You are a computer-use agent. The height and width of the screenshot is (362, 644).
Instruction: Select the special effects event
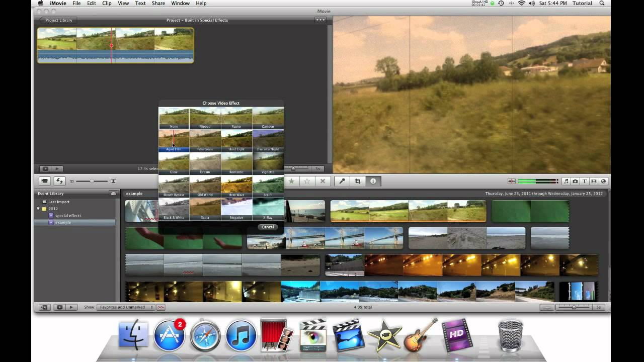coord(68,216)
